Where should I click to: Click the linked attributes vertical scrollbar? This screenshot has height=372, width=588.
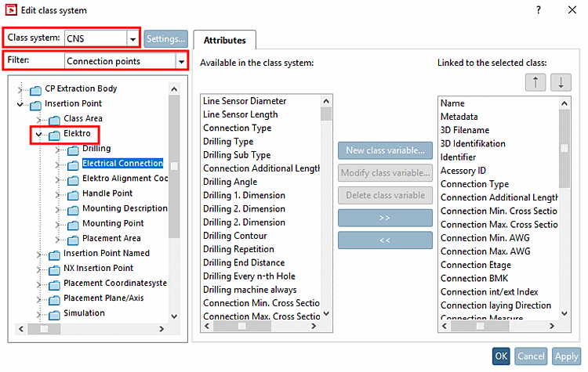click(564, 211)
